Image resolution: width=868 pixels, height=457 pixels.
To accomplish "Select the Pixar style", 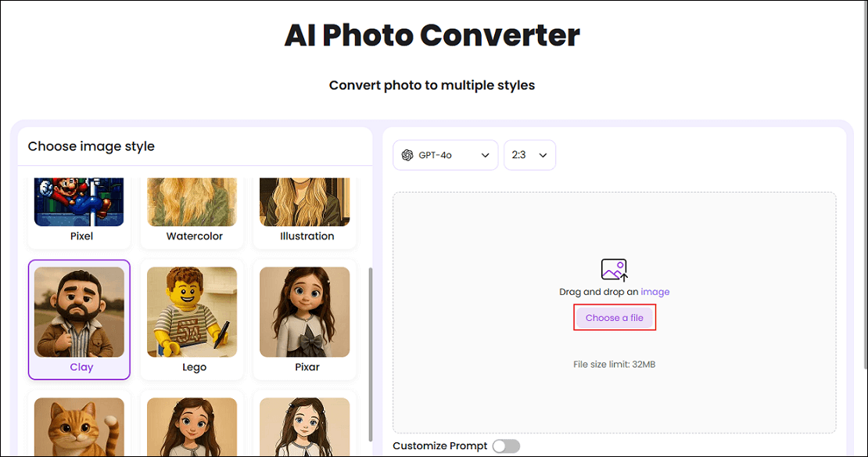I will click(x=304, y=319).
